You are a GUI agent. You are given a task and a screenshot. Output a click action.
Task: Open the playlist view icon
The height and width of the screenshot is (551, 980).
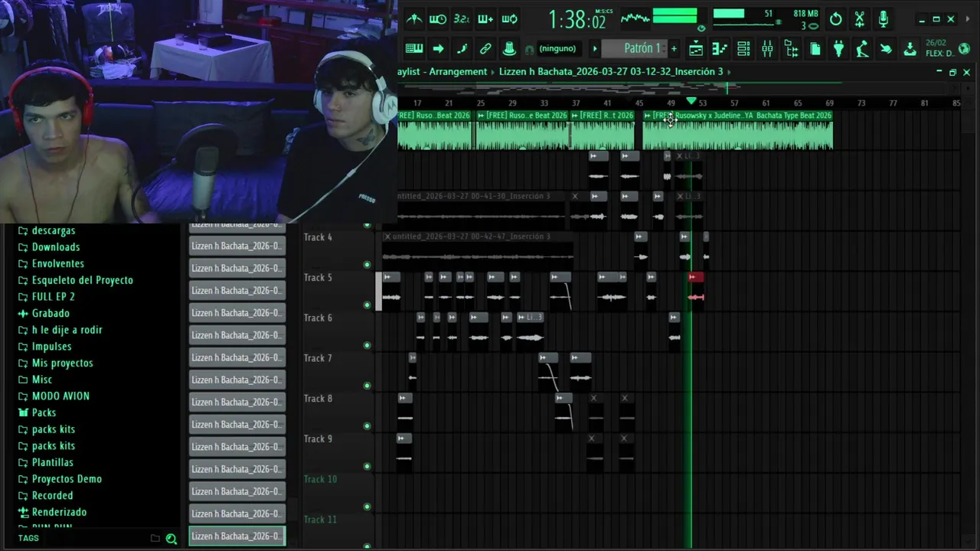(x=696, y=49)
